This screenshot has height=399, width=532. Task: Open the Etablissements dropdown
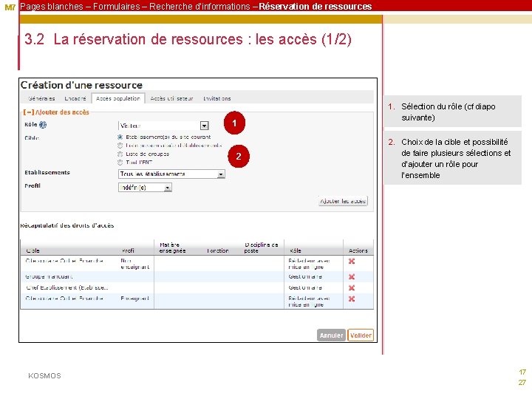click(x=171, y=174)
